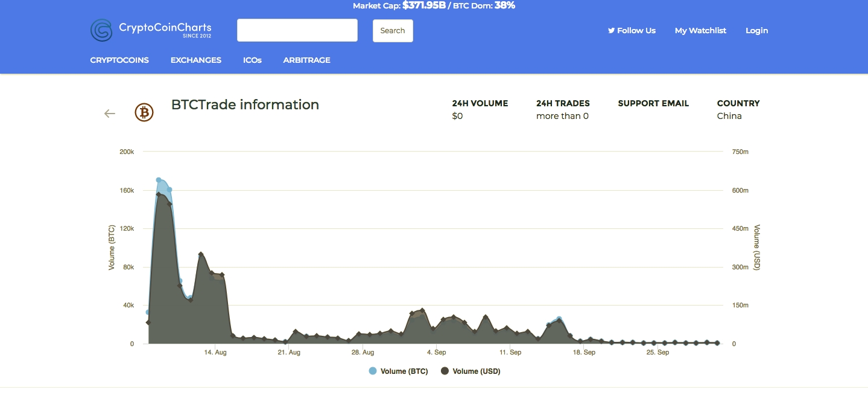Image resolution: width=868 pixels, height=398 pixels.
Task: Click the 450m right axis label
Action: (740, 228)
